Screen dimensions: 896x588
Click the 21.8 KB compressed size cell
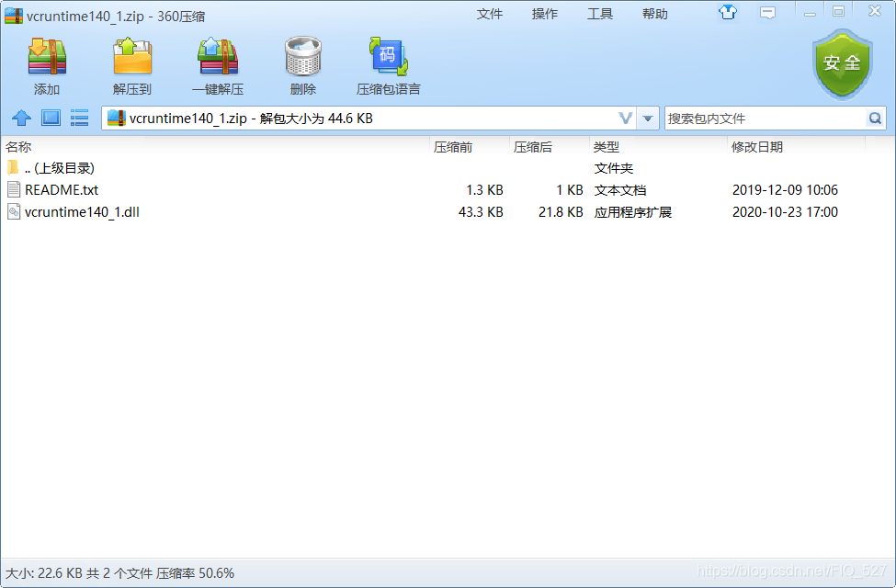point(561,212)
